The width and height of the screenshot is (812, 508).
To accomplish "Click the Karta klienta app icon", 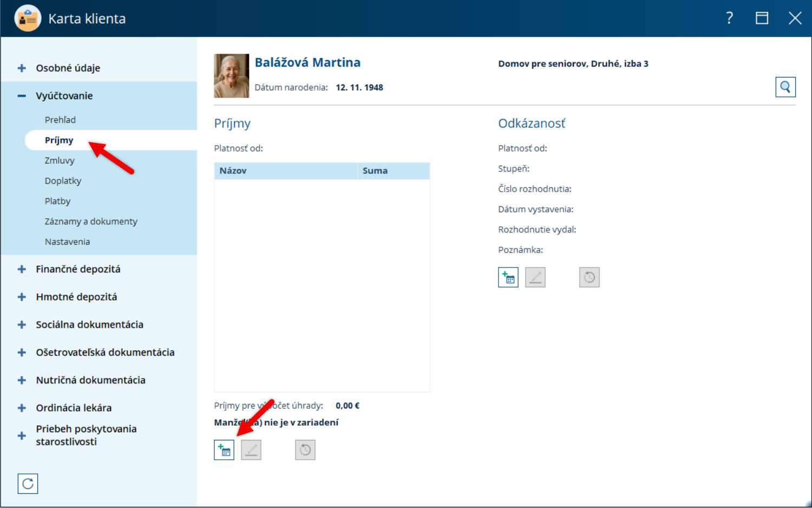I will pyautogui.click(x=28, y=18).
